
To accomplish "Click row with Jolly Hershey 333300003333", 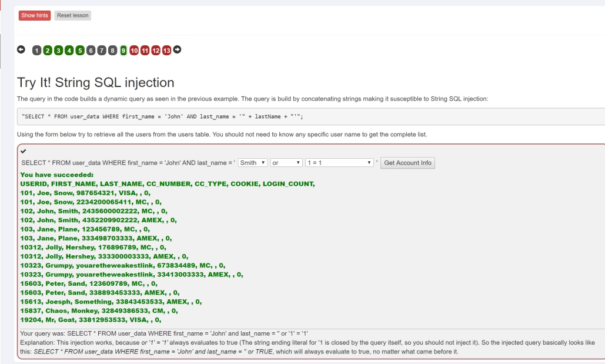I will tap(104, 256).
